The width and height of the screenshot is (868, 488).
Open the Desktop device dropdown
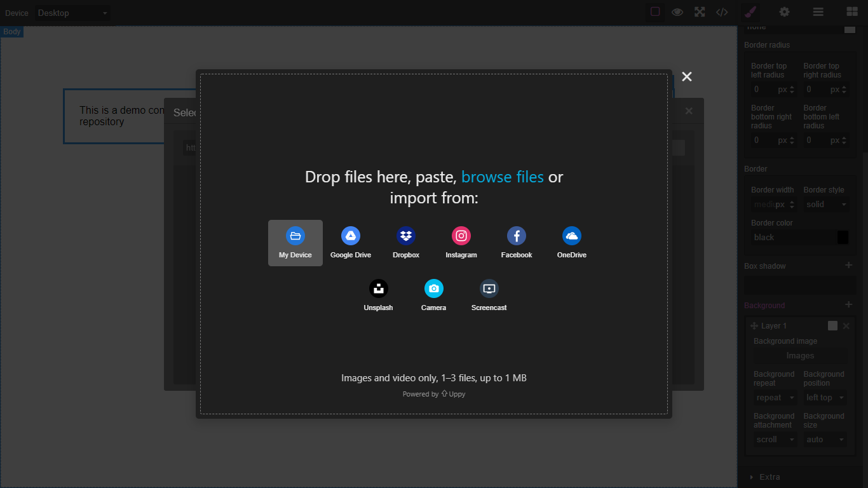point(72,12)
